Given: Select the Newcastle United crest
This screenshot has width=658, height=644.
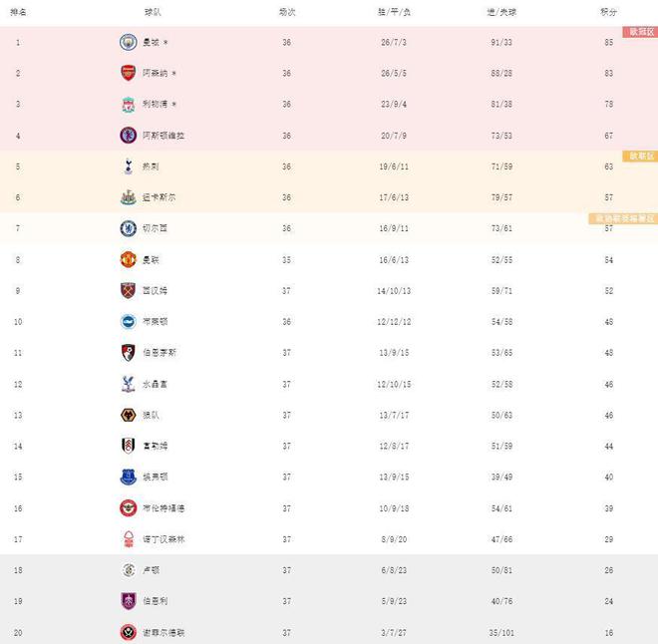Looking at the screenshot, I should 128,197.
